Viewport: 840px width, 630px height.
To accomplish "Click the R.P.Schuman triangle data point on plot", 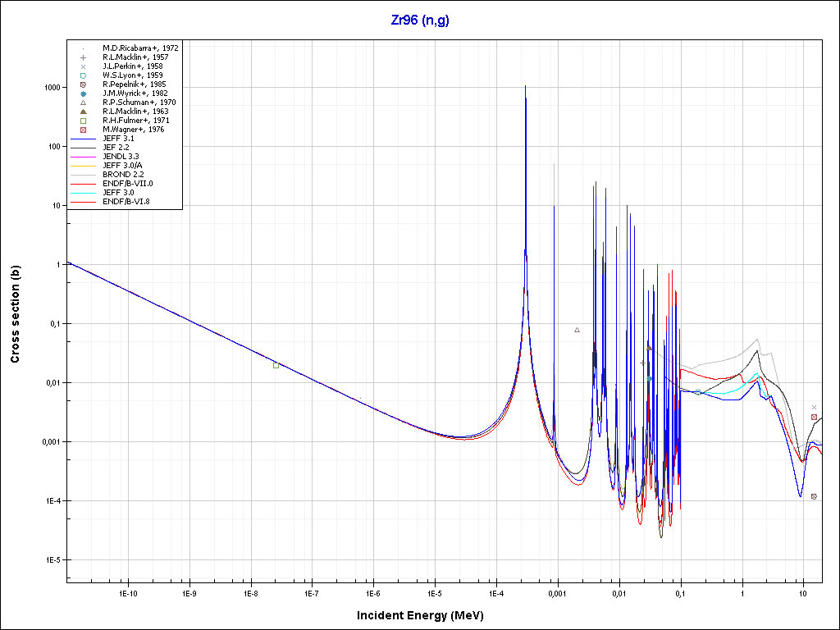I will 577,330.
